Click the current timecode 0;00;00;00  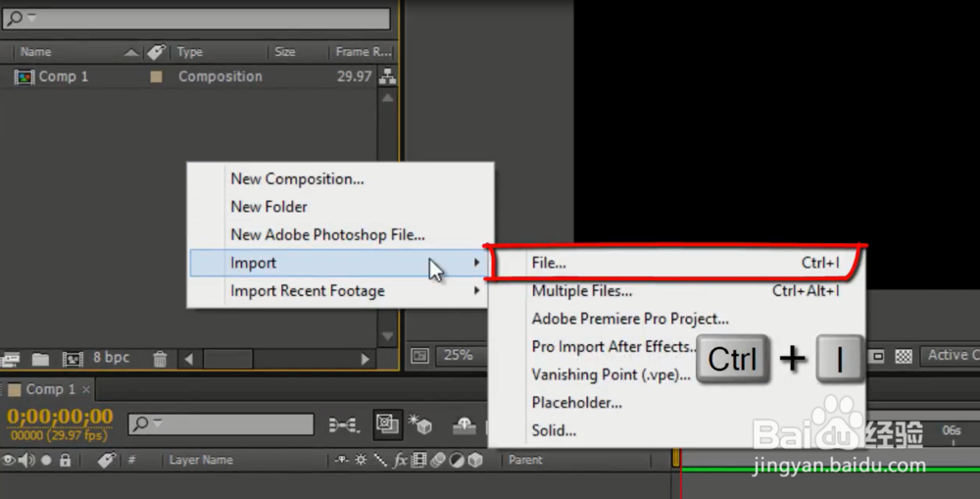60,417
